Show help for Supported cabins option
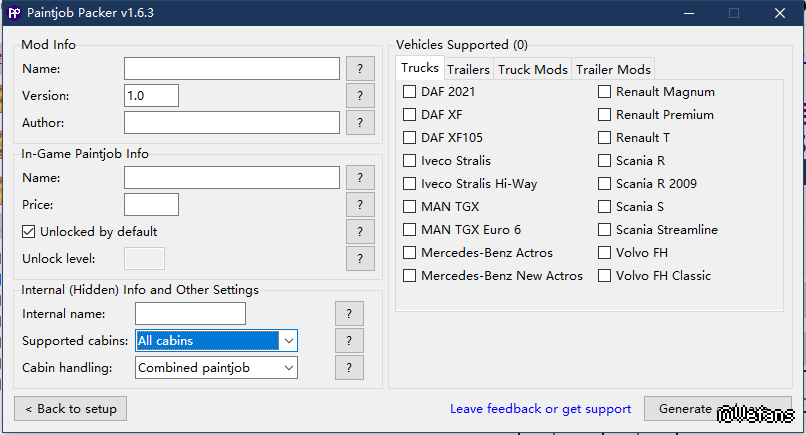Screen dimensions: 806x435 349,341
